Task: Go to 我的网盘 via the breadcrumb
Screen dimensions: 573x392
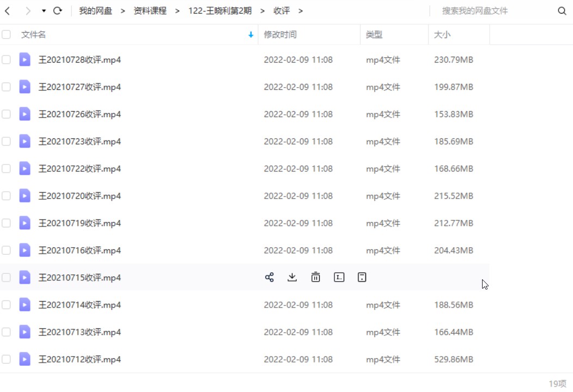Action: (96, 10)
